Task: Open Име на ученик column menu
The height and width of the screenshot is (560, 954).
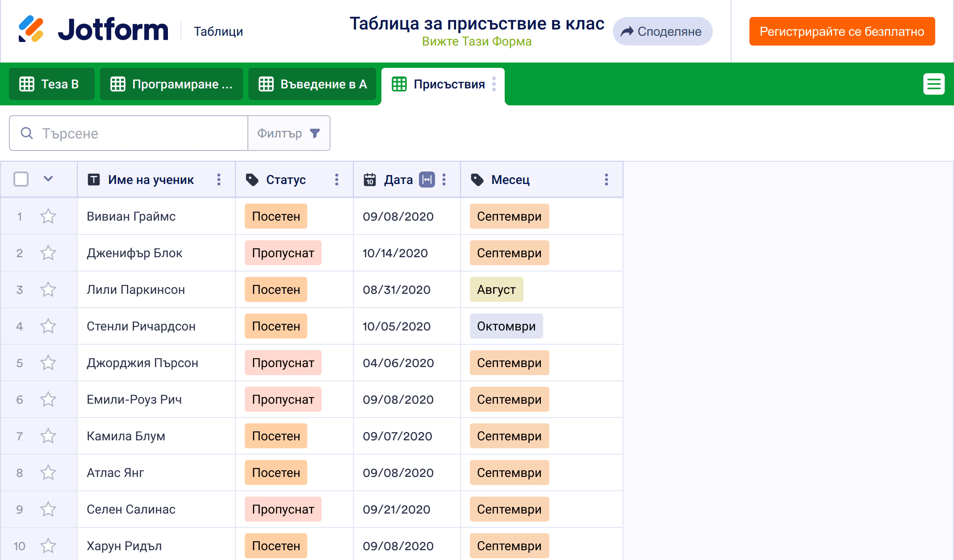Action: (x=219, y=180)
